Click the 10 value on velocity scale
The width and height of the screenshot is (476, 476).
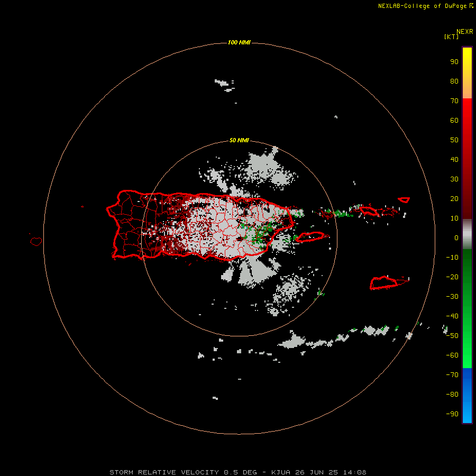(454, 218)
